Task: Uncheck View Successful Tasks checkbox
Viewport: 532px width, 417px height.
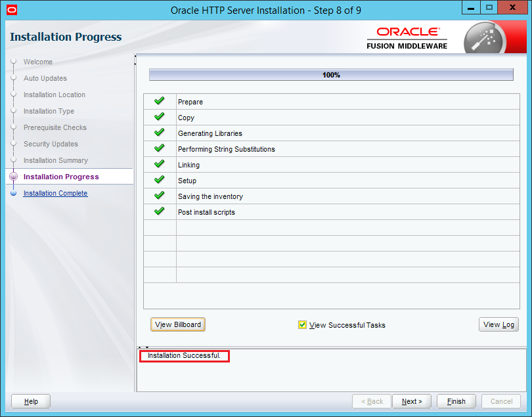Action: (302, 325)
